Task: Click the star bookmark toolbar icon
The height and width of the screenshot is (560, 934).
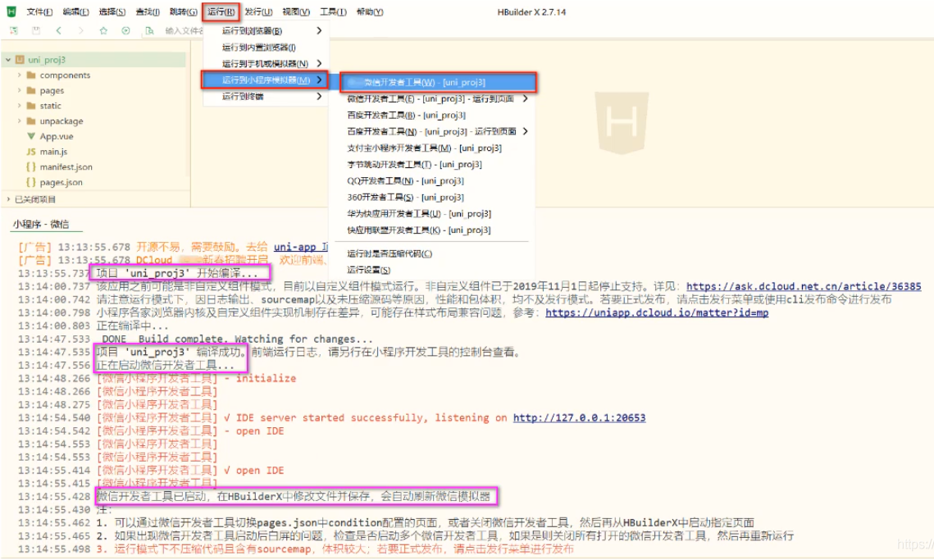Action: [x=103, y=30]
